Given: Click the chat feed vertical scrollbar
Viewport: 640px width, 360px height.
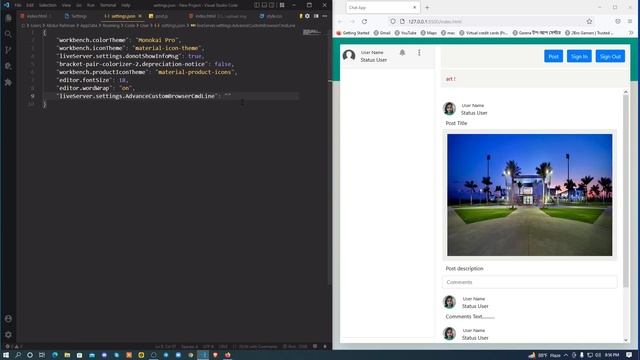Looking at the screenshot, I should (626, 191).
